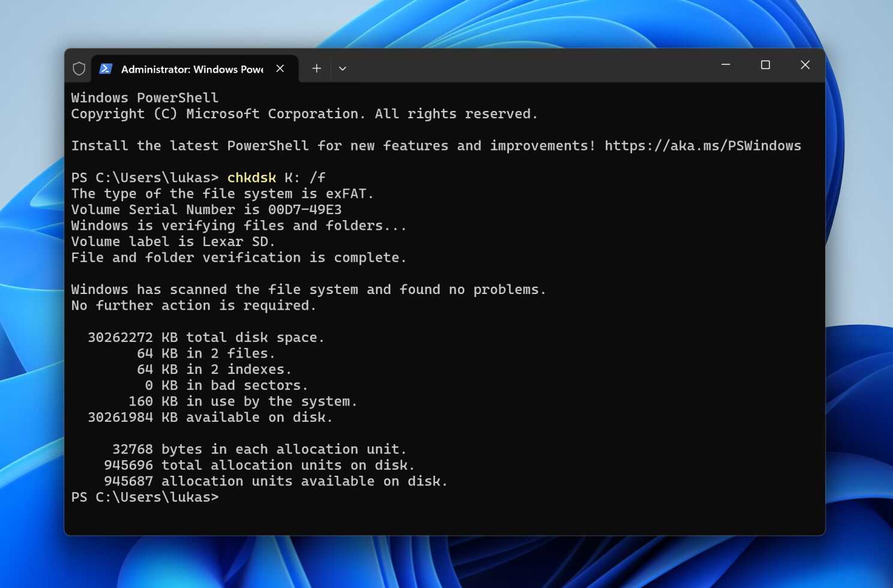
Task: Click the administrator shield icon in title bar
Action: coord(79,69)
